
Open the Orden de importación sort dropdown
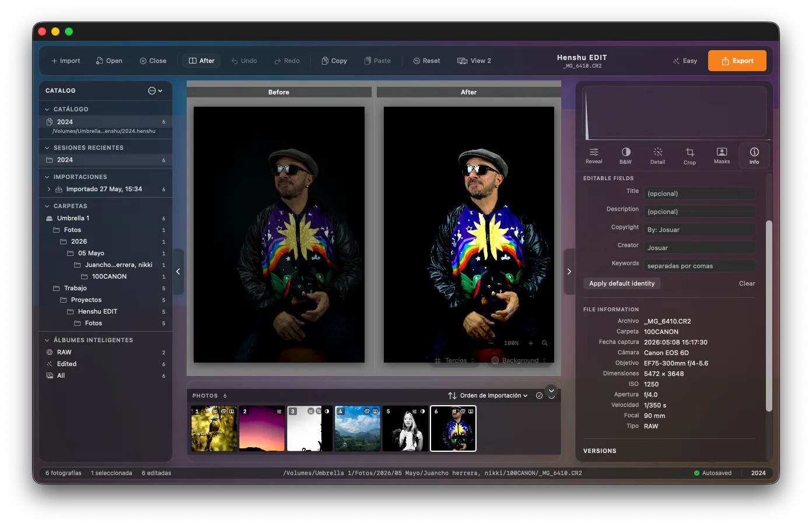click(x=488, y=396)
